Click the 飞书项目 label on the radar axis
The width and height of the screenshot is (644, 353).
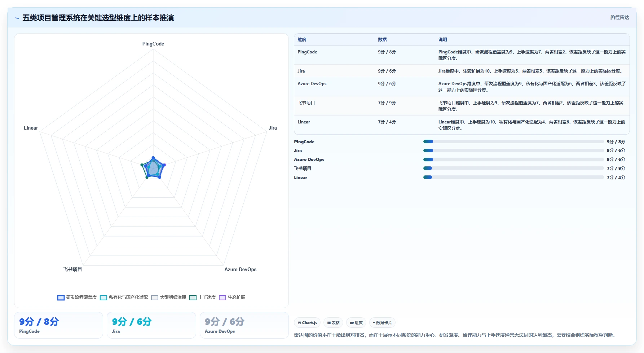(x=72, y=269)
